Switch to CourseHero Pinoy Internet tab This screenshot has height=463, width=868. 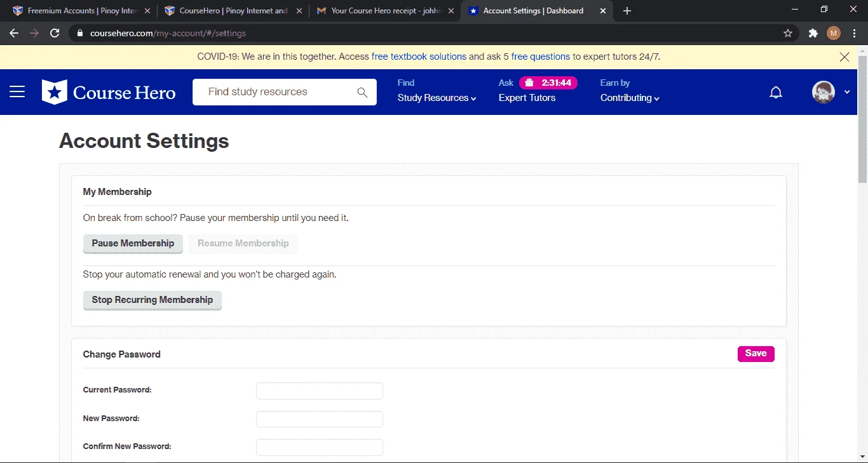click(x=233, y=11)
